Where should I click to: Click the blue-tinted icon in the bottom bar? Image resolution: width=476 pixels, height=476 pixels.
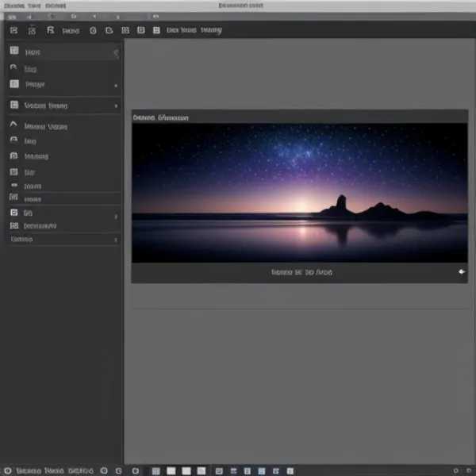(261, 470)
